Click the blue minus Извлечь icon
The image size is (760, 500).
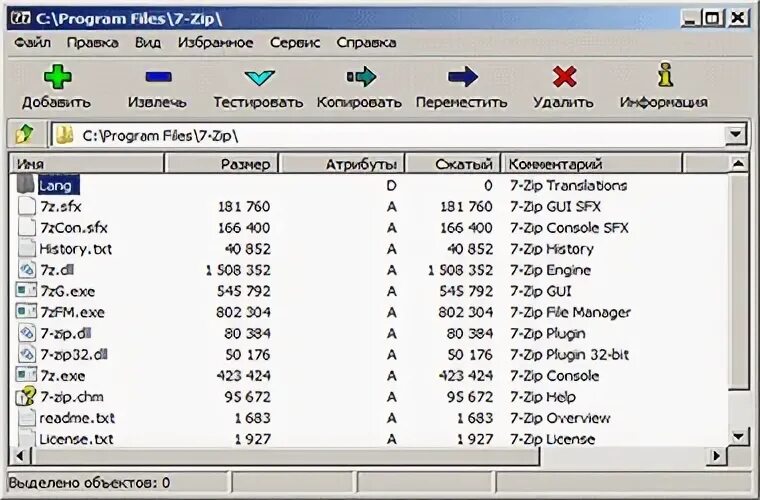coord(158,77)
